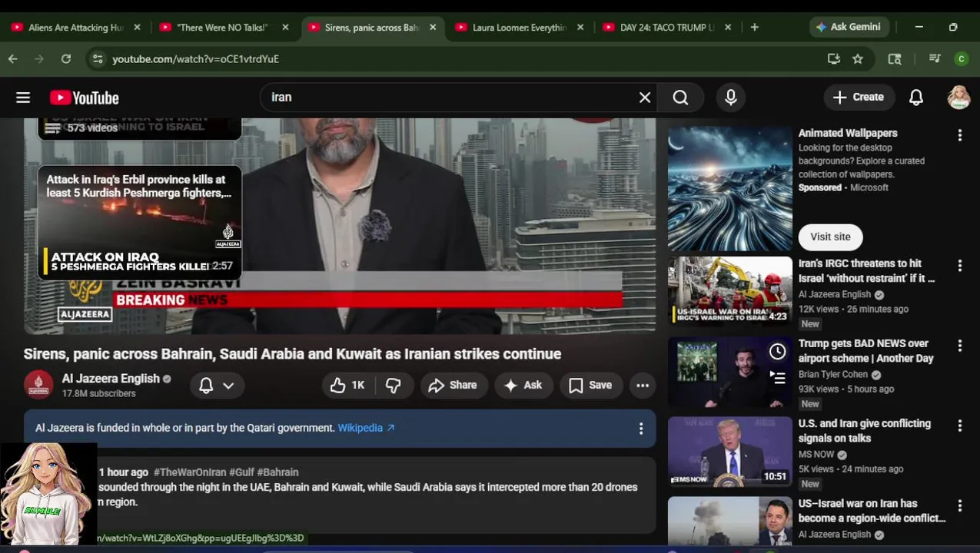980x553 pixels.
Task: Open options for US–Israel war on Iran video
Action: point(959,505)
